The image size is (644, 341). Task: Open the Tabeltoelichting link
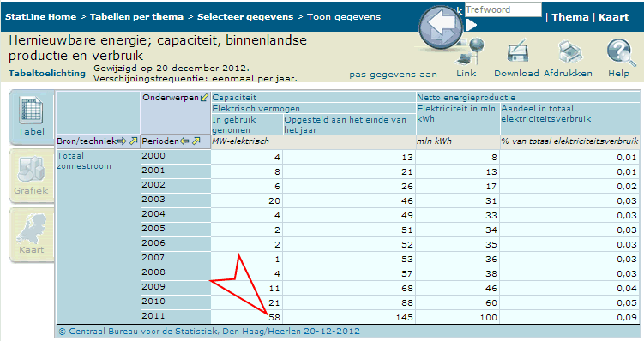(x=47, y=74)
